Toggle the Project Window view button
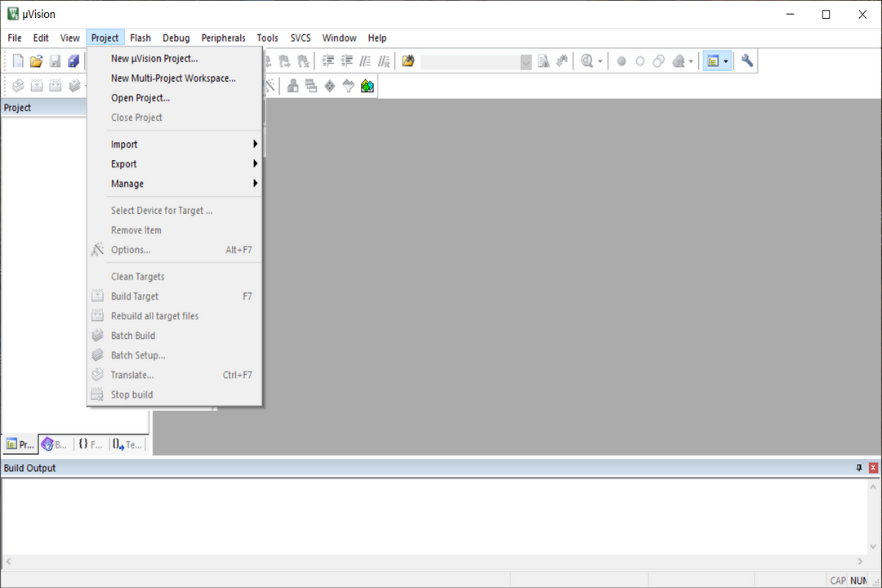Viewport: 882px width, 588px height. point(712,61)
